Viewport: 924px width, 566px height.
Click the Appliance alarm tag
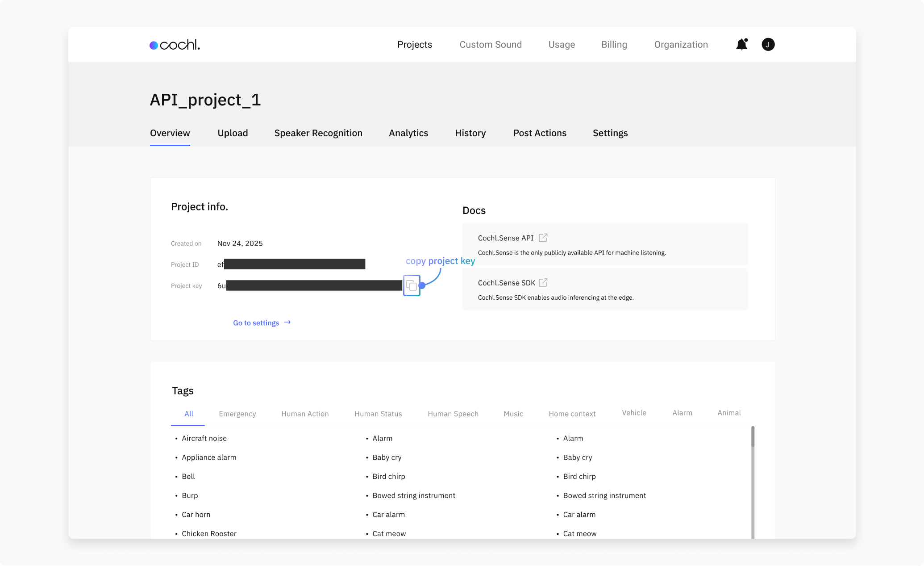click(209, 457)
